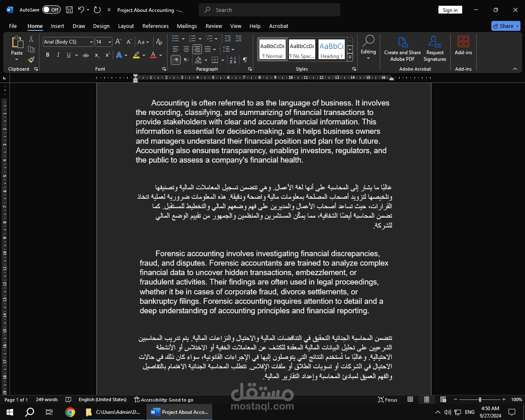525x420 pixels.
Task: Apply Text Effects glowing A
Action: point(119,55)
